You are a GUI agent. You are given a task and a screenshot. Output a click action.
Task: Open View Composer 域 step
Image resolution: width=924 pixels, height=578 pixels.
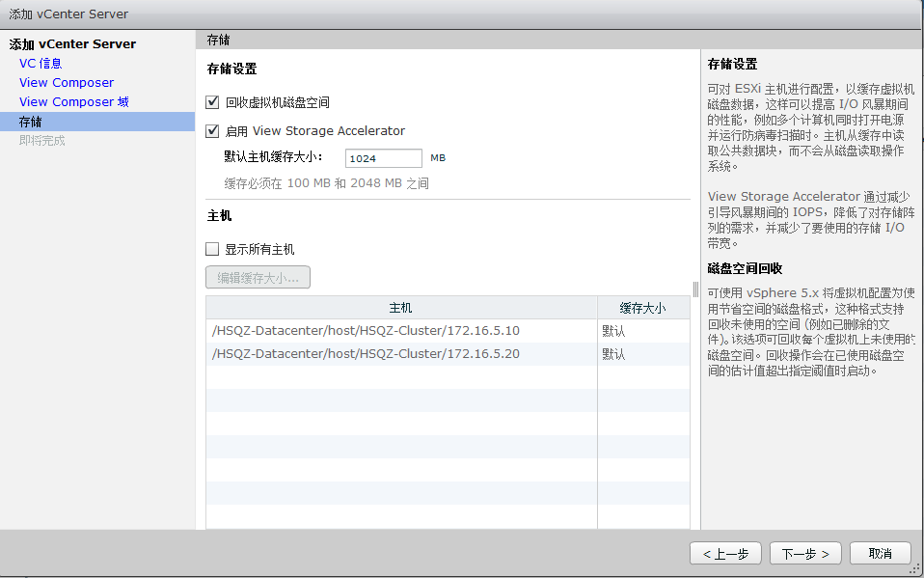74,102
